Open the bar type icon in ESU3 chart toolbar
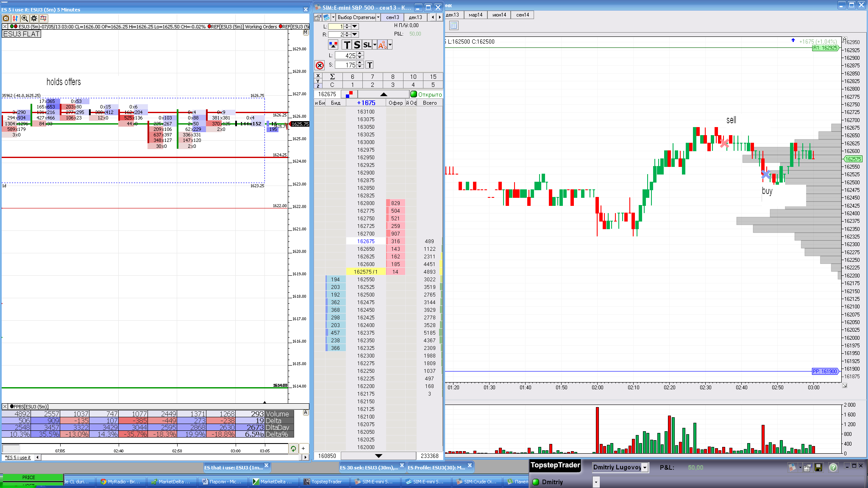868x488 pixels. click(x=15, y=18)
